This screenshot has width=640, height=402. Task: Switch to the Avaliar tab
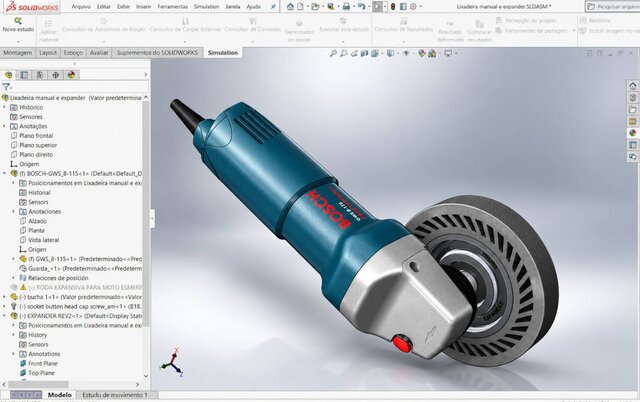tap(99, 53)
